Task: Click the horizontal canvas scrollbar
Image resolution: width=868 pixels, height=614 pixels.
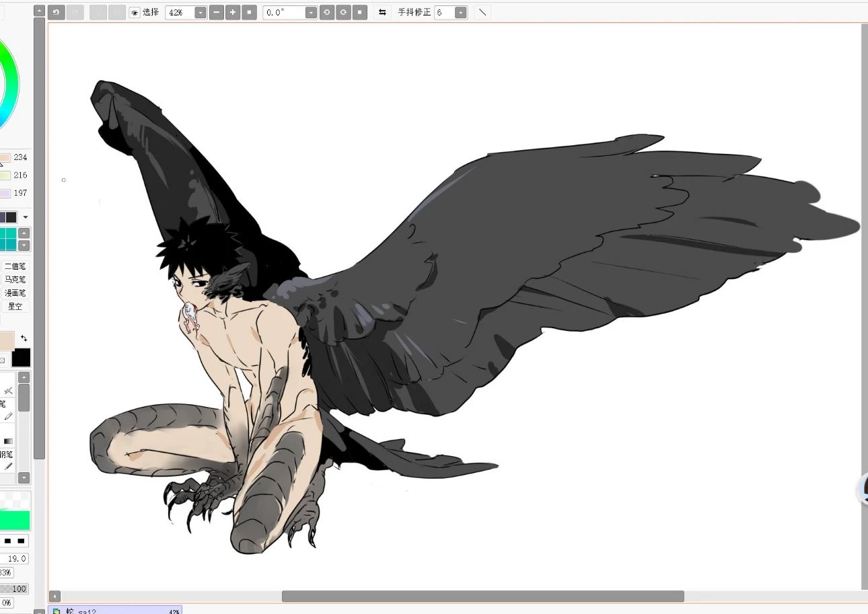Action: (482, 596)
